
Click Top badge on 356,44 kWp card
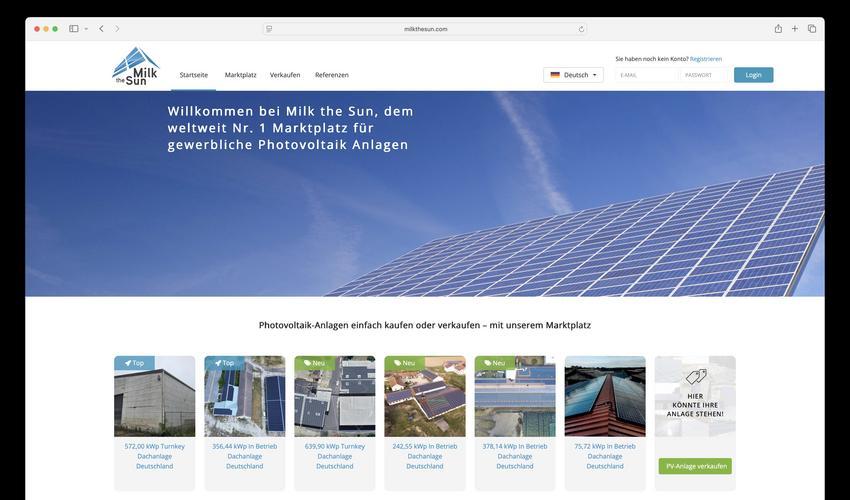224,363
